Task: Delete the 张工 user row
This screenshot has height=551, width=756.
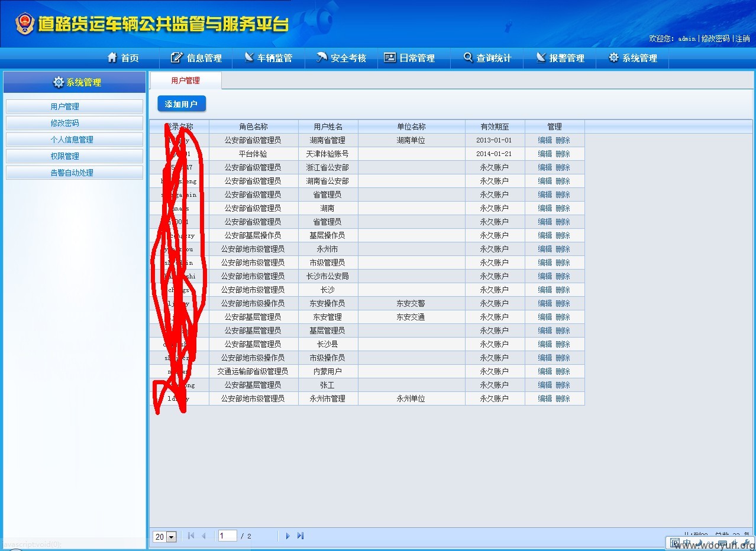Action: click(x=563, y=385)
